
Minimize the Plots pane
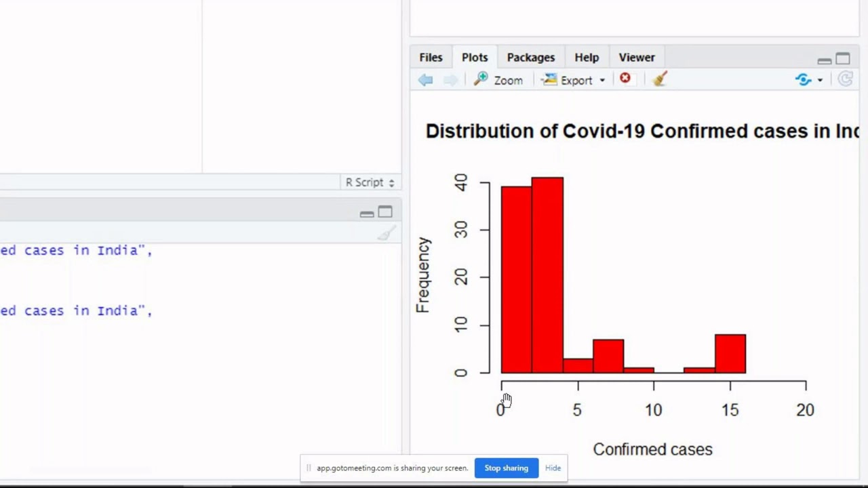[825, 60]
